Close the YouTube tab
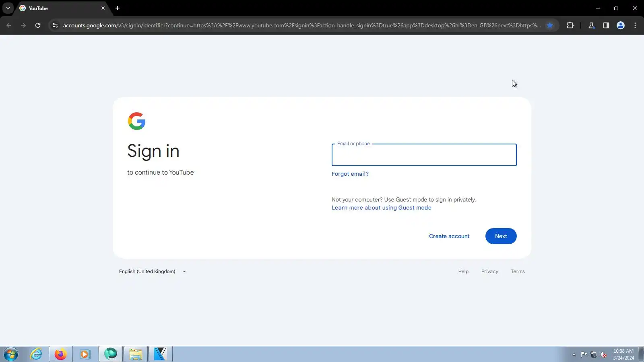 [103, 8]
